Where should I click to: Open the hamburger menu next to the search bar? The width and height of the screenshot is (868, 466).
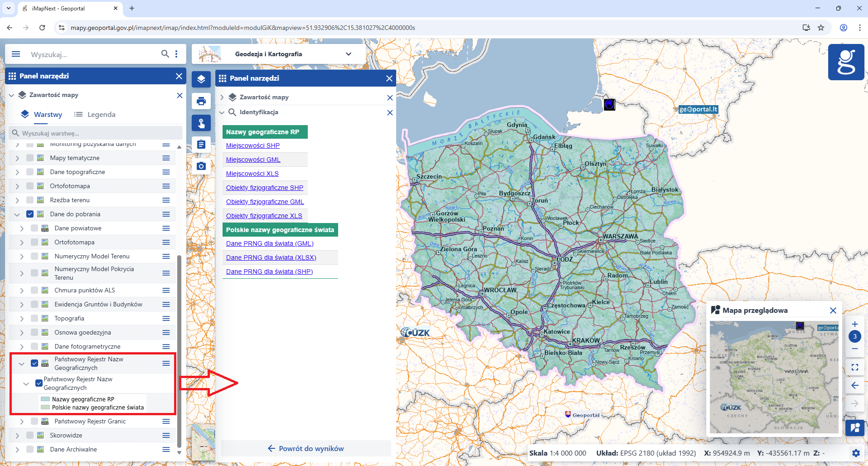[16, 53]
